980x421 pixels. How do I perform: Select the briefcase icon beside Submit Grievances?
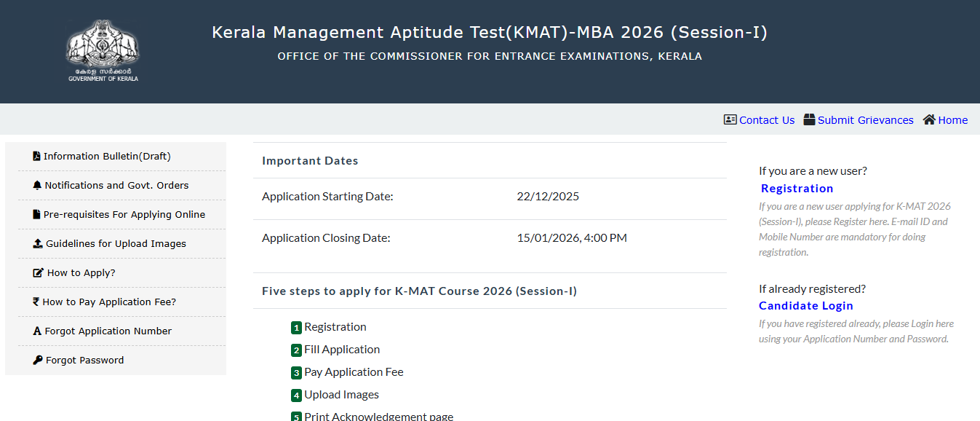pyautogui.click(x=809, y=119)
